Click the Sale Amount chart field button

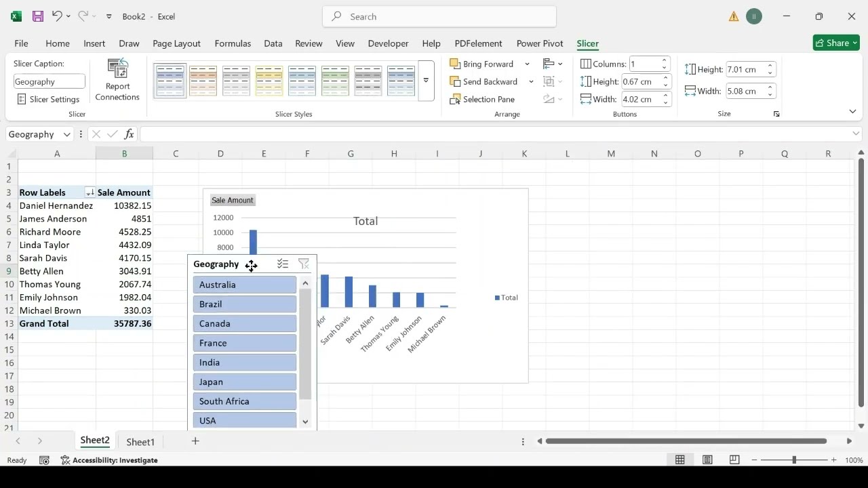pos(232,200)
